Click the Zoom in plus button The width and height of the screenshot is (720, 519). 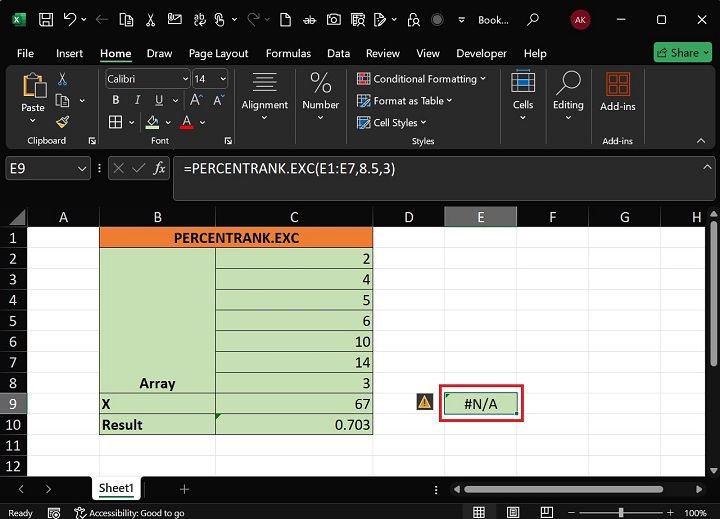pyautogui.click(x=670, y=512)
